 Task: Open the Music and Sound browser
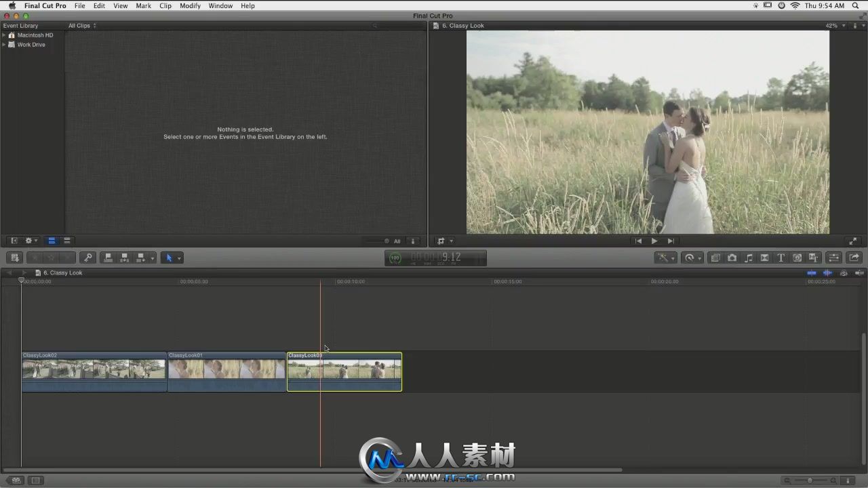pyautogui.click(x=748, y=258)
